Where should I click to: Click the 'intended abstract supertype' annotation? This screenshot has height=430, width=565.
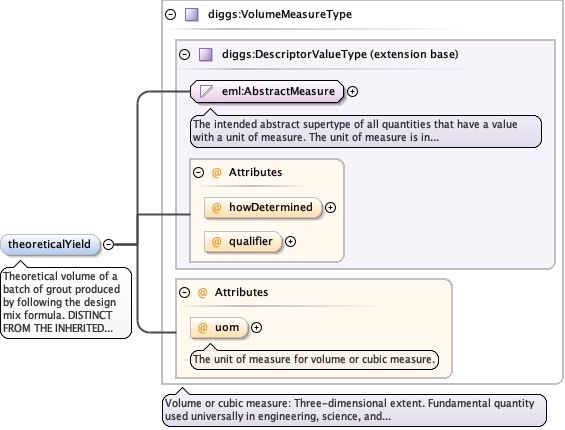tap(366, 131)
